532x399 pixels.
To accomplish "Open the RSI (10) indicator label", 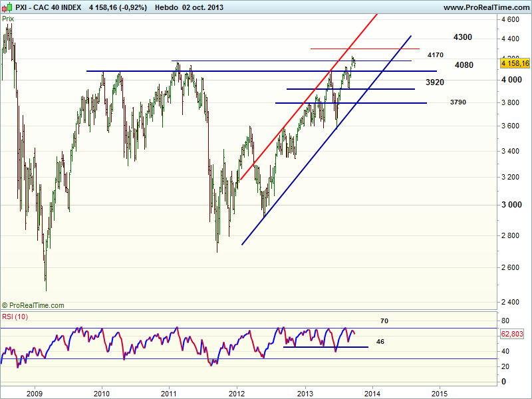I will [x=17, y=317].
